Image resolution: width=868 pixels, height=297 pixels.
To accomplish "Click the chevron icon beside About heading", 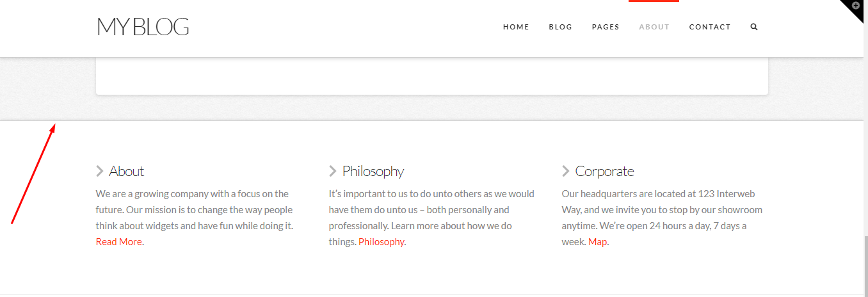I will point(100,171).
